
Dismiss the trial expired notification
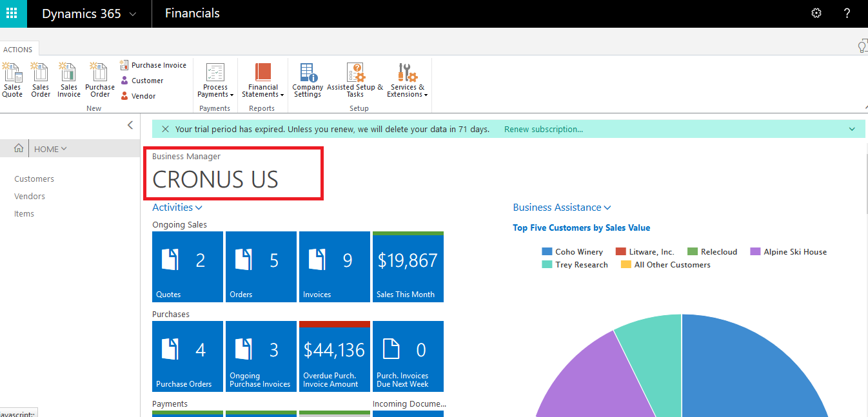point(165,129)
